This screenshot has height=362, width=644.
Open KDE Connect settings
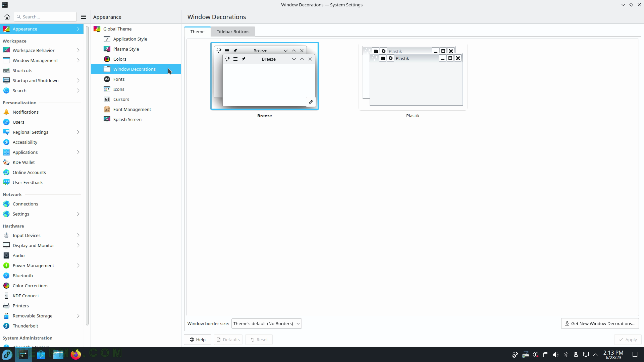[42, 296]
